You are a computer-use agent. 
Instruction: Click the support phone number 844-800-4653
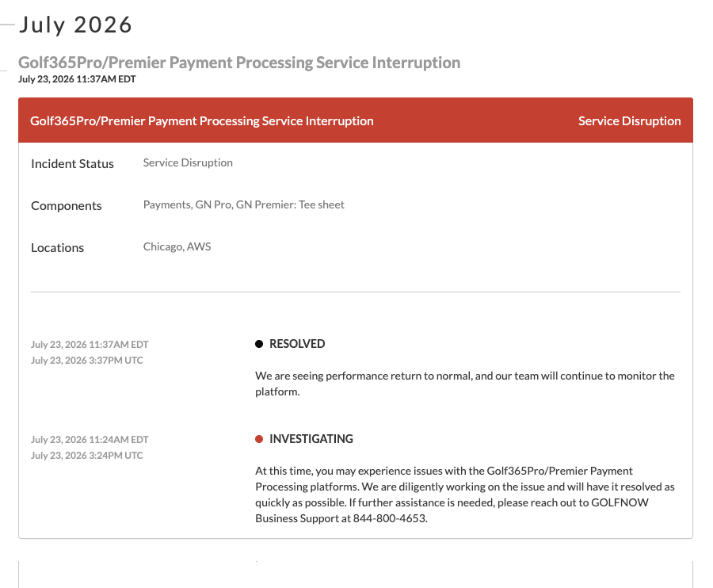[390, 518]
